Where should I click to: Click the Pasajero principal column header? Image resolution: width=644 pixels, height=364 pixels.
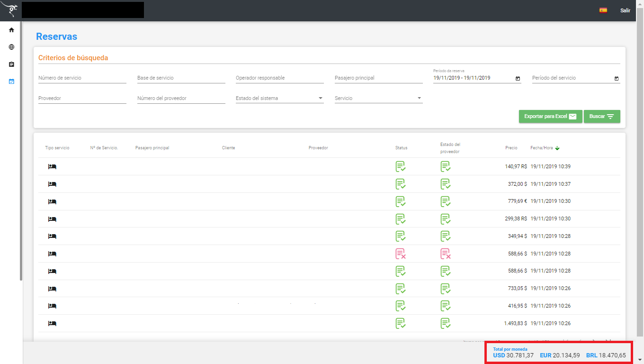coord(152,148)
